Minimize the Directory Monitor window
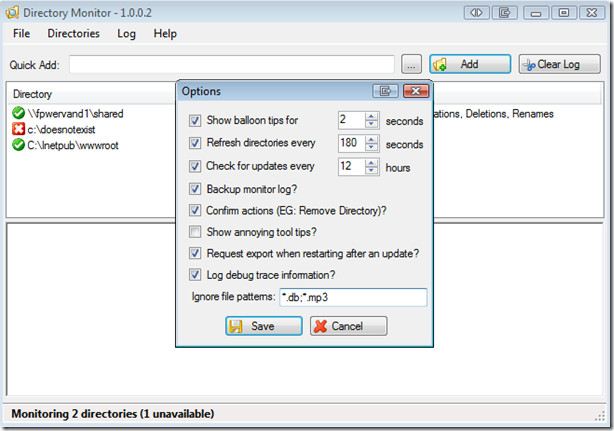Viewport: 614px width, 431px height. [536, 13]
